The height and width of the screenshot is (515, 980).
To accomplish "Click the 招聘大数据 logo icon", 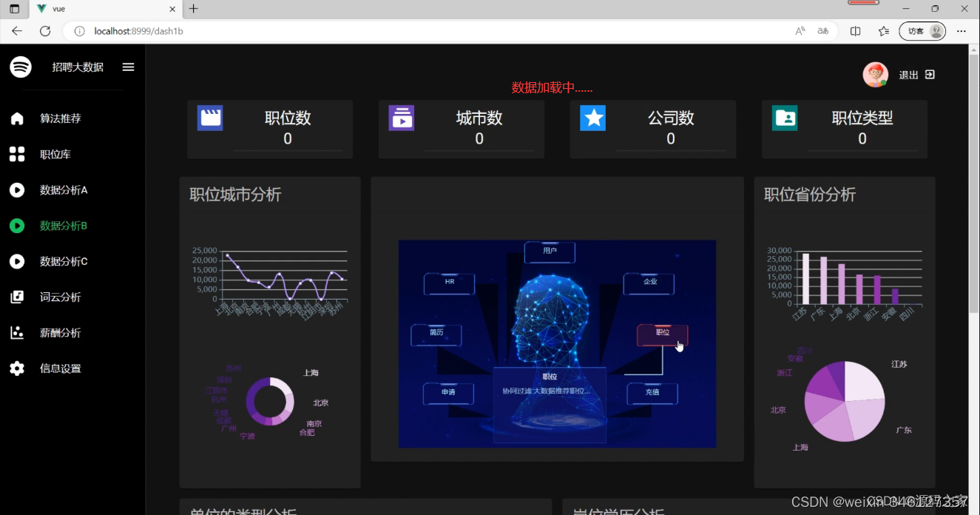I will click(x=21, y=67).
